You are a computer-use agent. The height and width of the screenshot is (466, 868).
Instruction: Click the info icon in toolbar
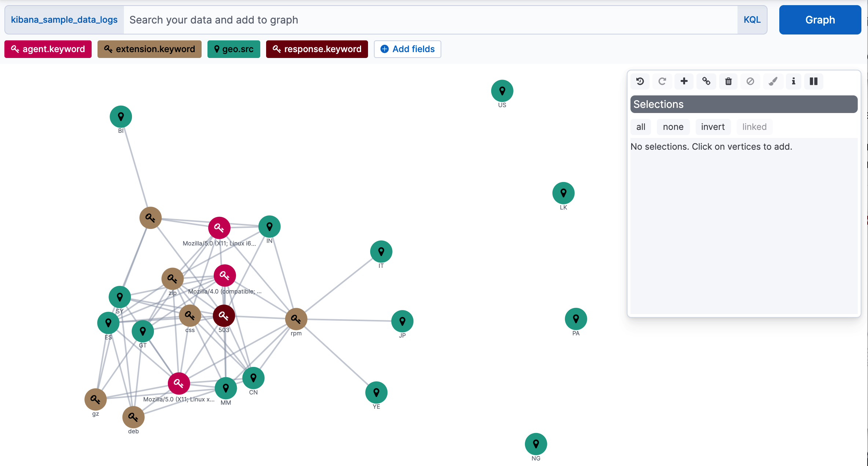click(x=792, y=81)
